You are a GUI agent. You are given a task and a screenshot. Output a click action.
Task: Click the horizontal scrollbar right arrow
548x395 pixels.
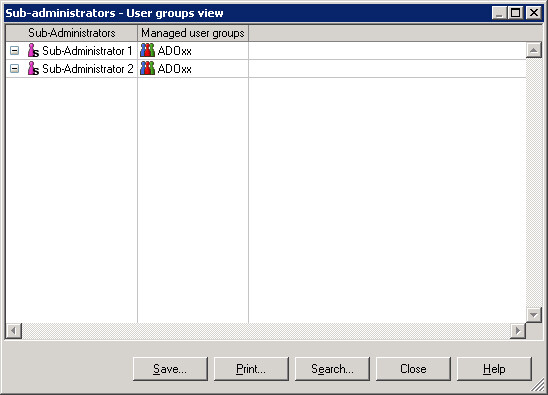pyautogui.click(x=518, y=331)
